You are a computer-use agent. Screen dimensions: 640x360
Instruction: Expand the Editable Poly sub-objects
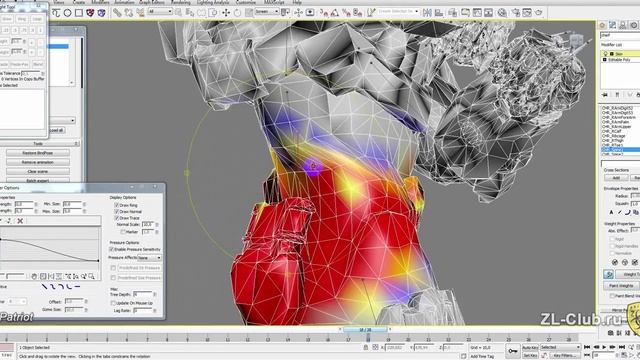pyautogui.click(x=605, y=60)
